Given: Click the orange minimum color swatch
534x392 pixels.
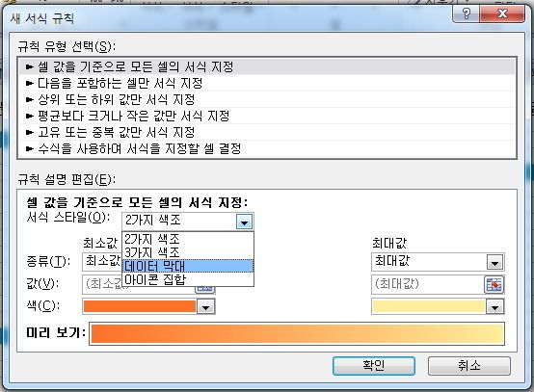Looking at the screenshot, I should [x=140, y=306].
